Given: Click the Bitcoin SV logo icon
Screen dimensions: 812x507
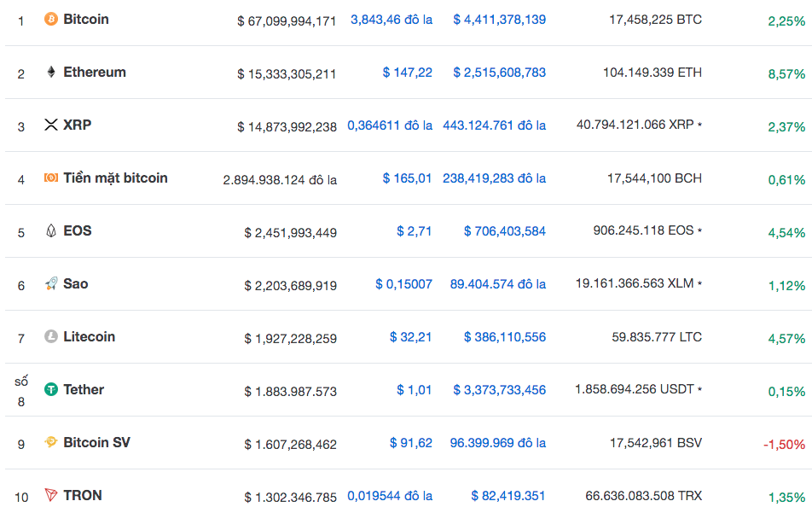Looking at the screenshot, I should tap(51, 442).
